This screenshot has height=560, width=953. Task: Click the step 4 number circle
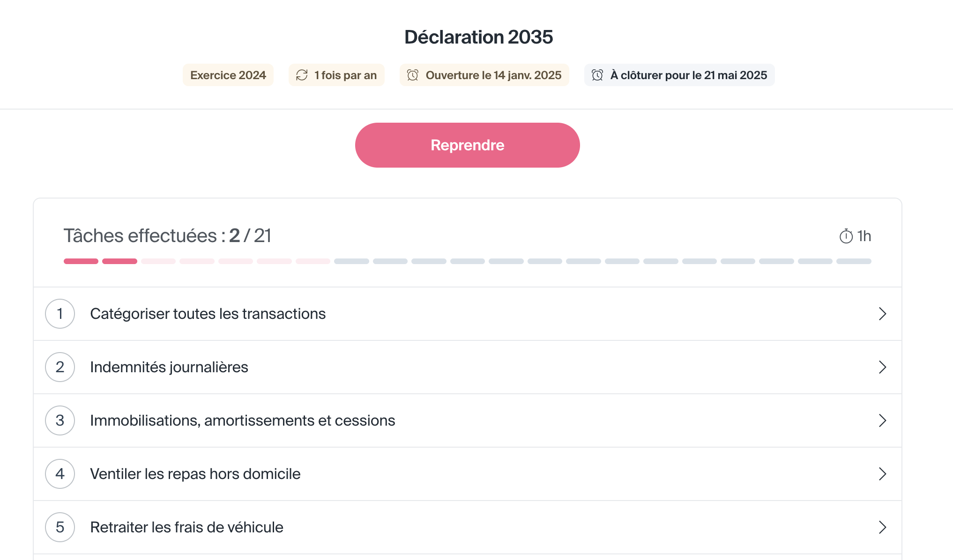pyautogui.click(x=60, y=474)
